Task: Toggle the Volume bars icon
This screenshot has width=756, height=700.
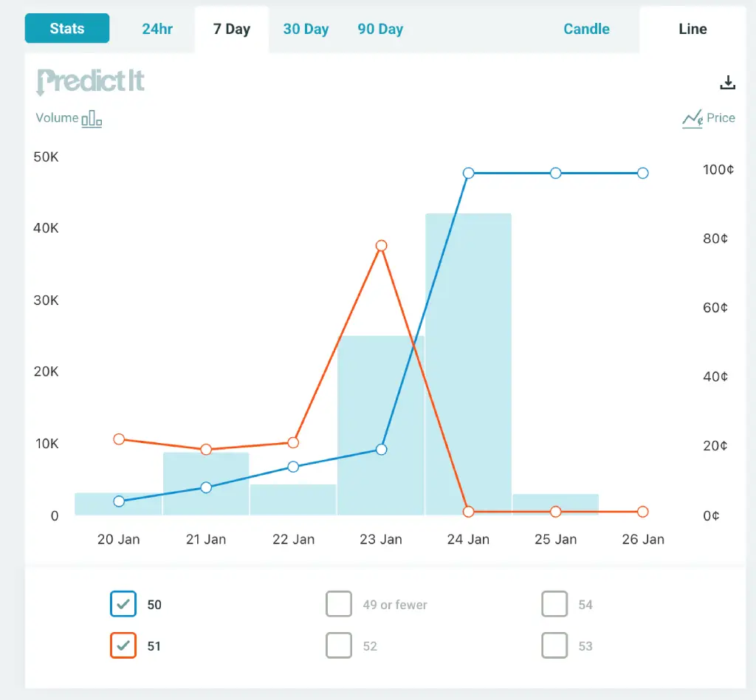Action: pyautogui.click(x=92, y=119)
